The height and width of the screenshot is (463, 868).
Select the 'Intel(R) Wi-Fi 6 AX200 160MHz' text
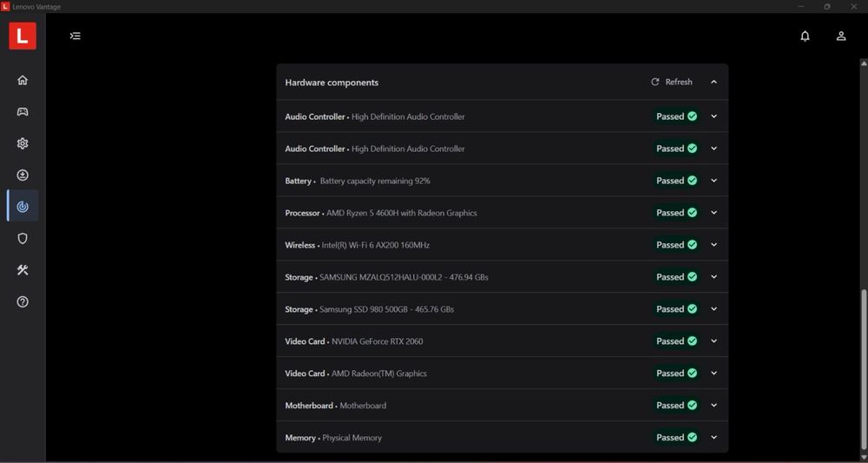375,245
